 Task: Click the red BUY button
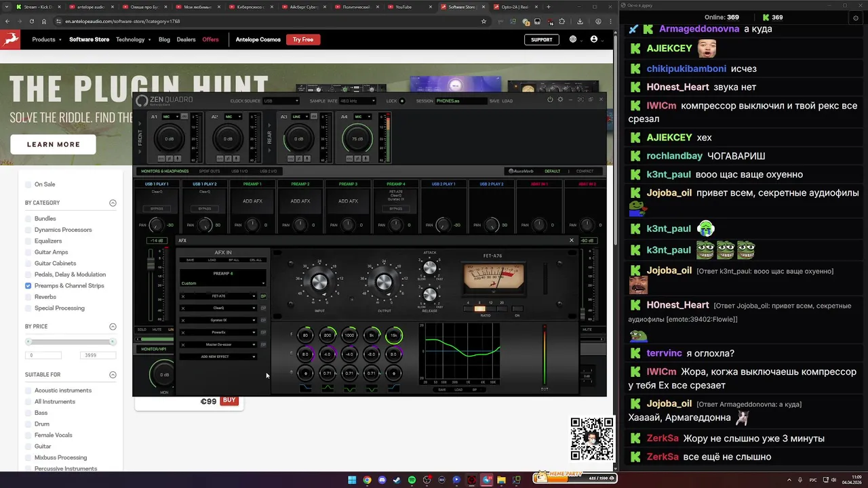(229, 401)
